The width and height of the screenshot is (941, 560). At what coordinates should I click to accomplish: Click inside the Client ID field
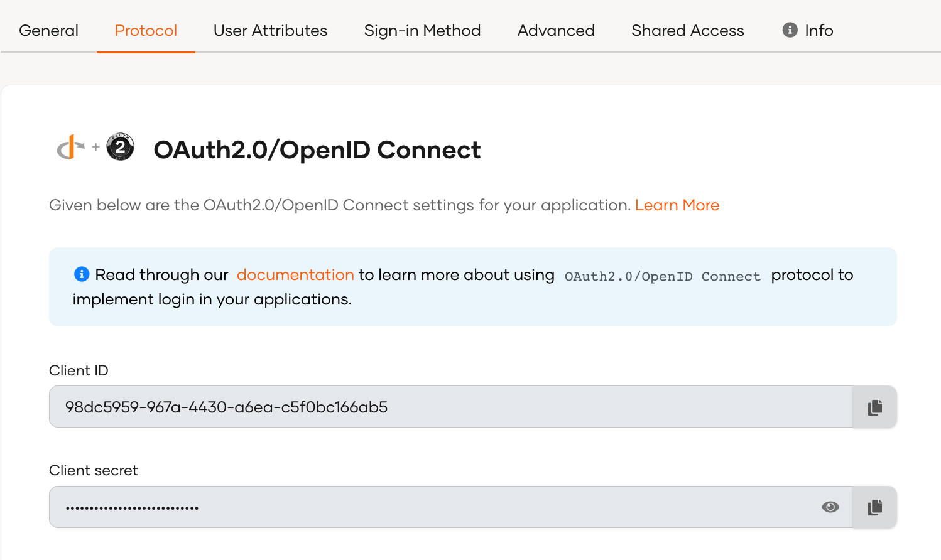pos(450,407)
